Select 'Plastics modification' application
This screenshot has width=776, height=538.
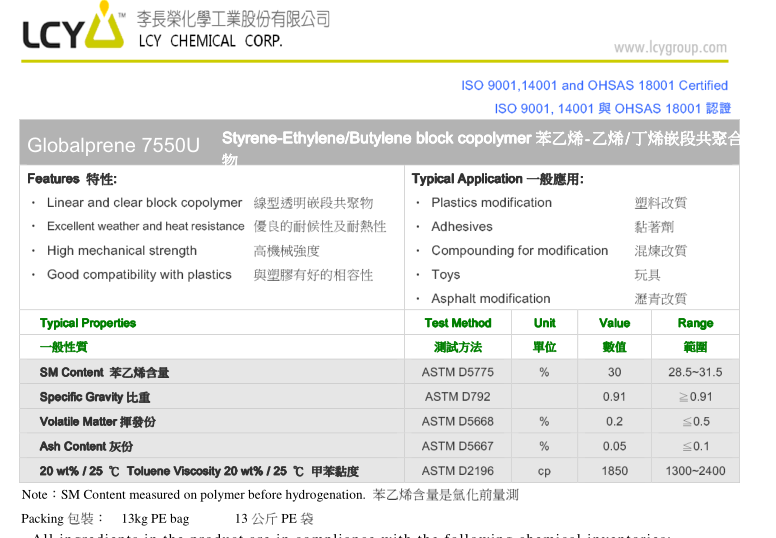coord(491,202)
